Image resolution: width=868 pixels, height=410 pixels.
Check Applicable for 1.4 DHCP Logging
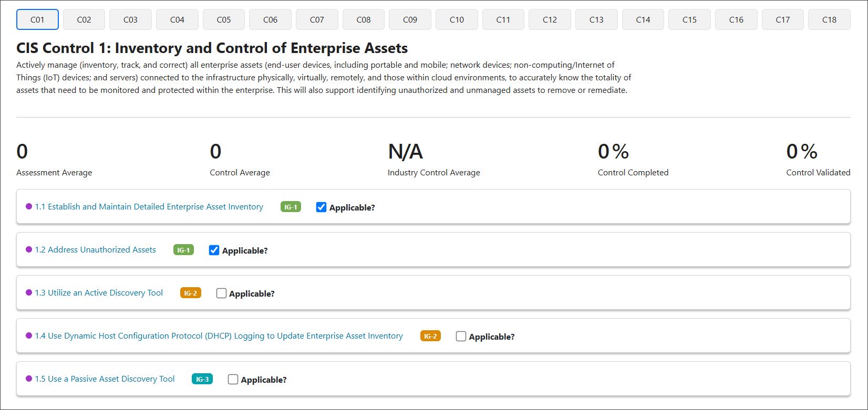click(461, 337)
